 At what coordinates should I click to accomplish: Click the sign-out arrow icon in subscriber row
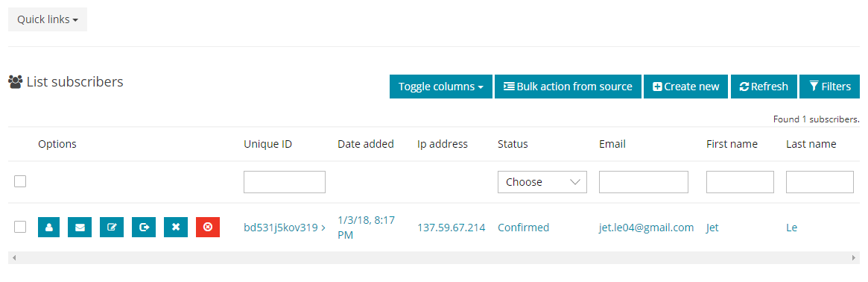(144, 227)
